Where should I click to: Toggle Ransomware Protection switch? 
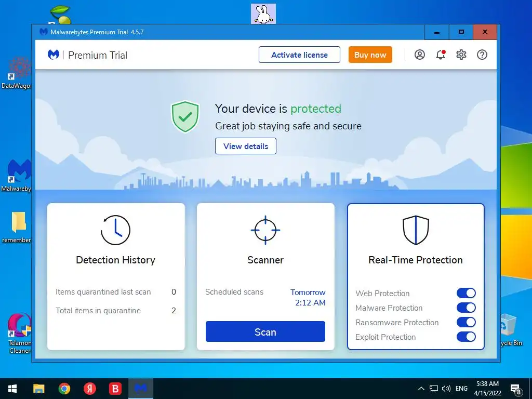(x=466, y=322)
